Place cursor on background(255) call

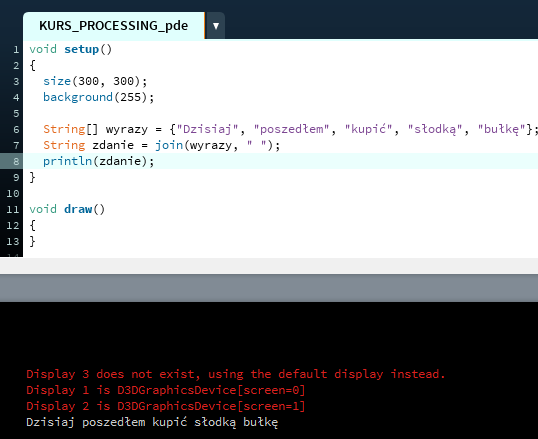(x=98, y=97)
